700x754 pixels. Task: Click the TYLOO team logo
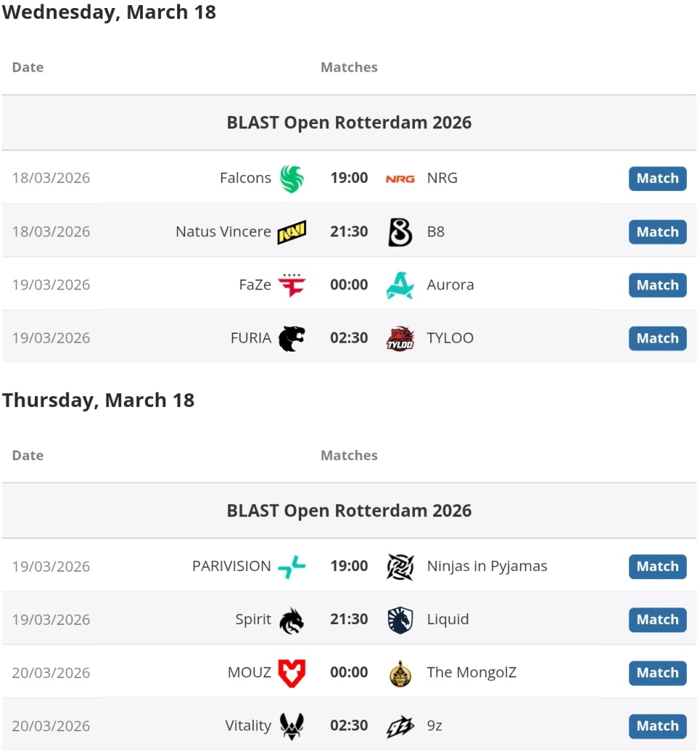400,338
